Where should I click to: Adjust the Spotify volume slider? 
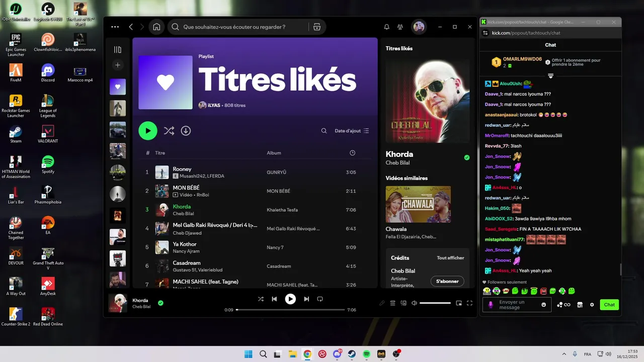click(x=435, y=303)
